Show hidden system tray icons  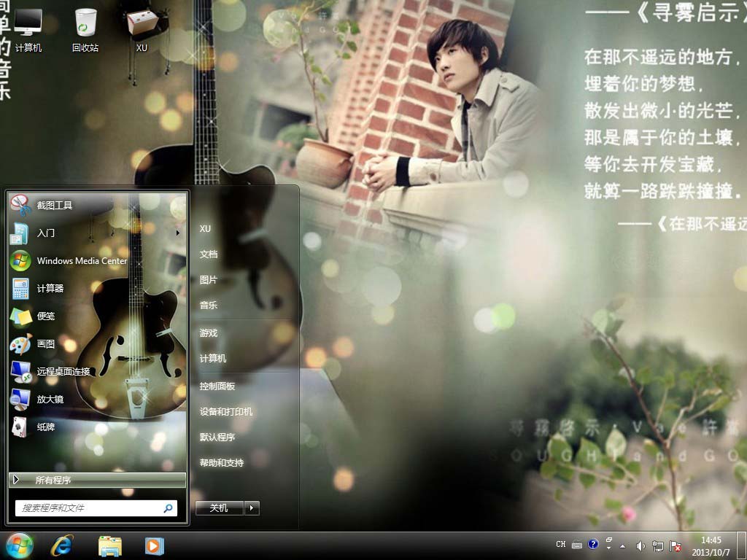[622, 545]
